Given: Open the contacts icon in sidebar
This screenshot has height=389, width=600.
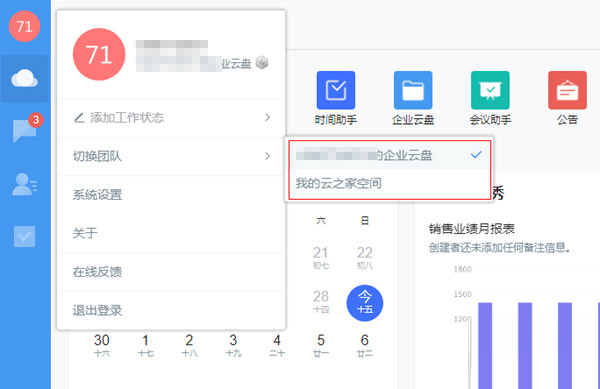Looking at the screenshot, I should click(24, 184).
